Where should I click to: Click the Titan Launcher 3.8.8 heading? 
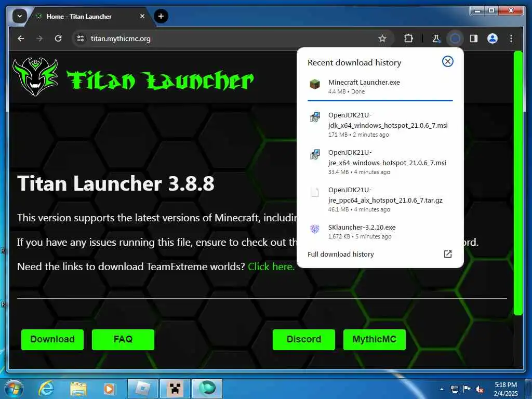coord(116,183)
